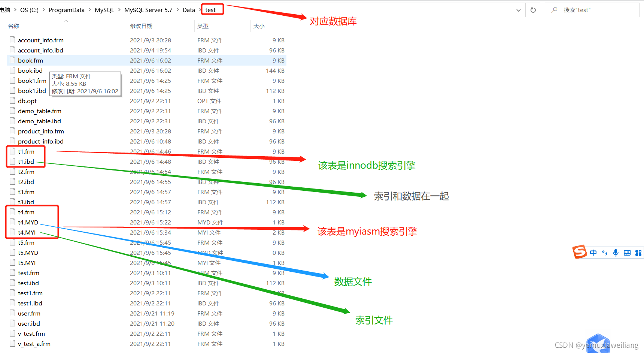644x353 pixels.
Task: Toggle Sogou punctuation mode icon
Action: point(605,253)
